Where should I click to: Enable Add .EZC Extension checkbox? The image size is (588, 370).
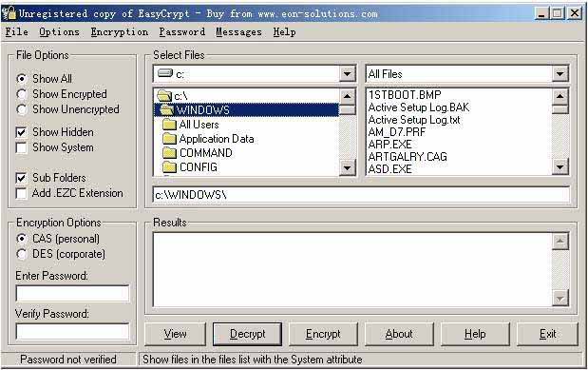click(x=22, y=193)
